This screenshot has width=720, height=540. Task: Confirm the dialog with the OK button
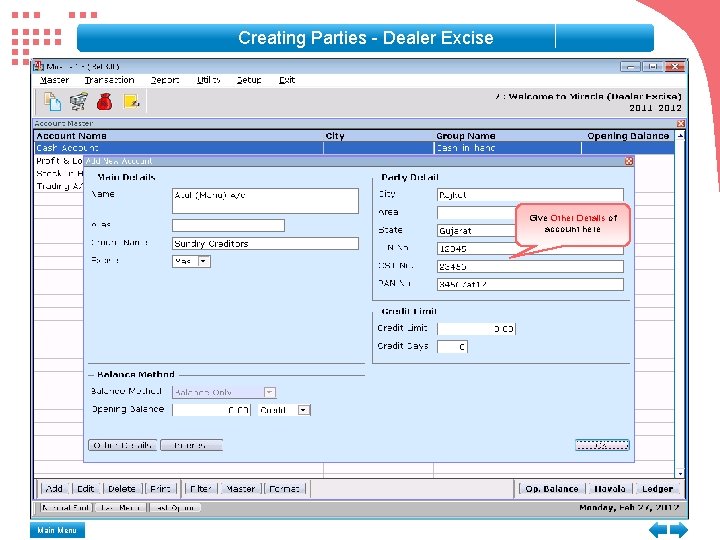point(602,445)
